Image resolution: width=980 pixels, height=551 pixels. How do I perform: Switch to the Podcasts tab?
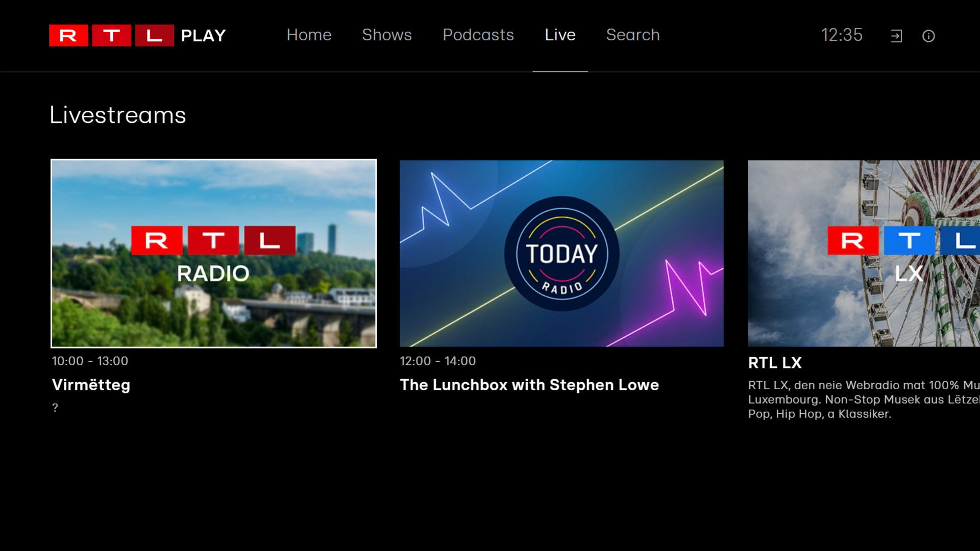tap(478, 35)
